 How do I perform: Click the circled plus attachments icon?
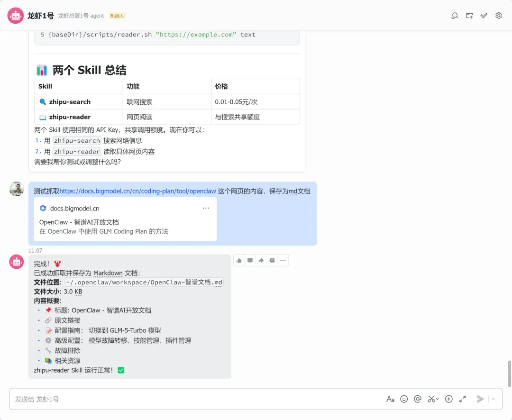click(449, 399)
